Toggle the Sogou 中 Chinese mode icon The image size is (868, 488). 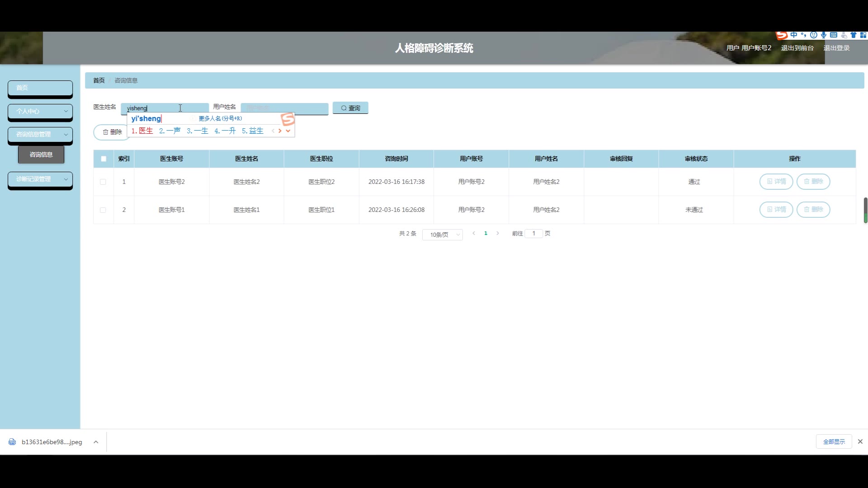(794, 35)
